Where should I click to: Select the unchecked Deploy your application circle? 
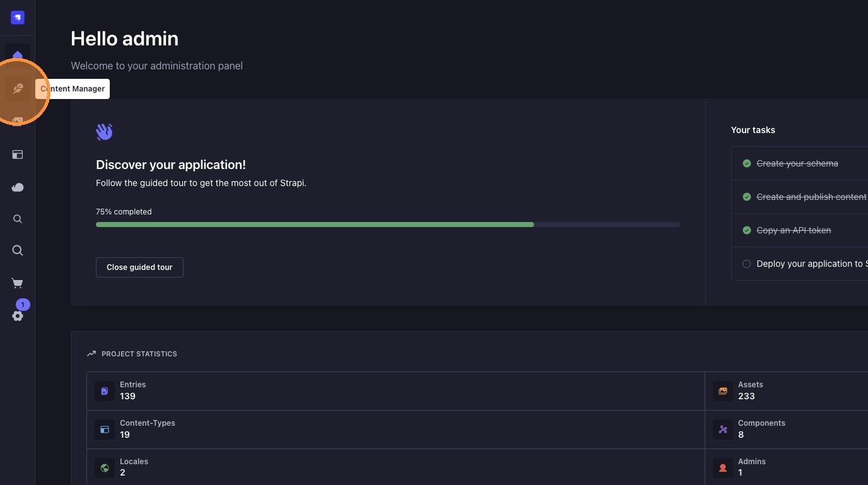point(747,264)
